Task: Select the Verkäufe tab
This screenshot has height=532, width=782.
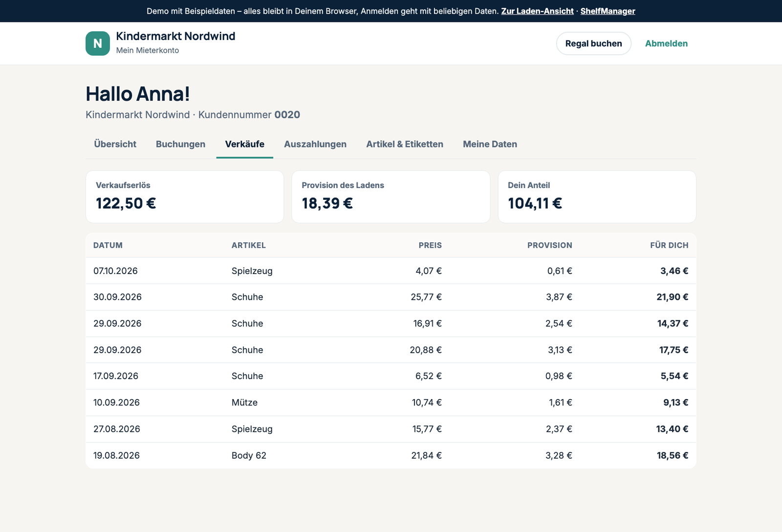Action: pos(244,144)
